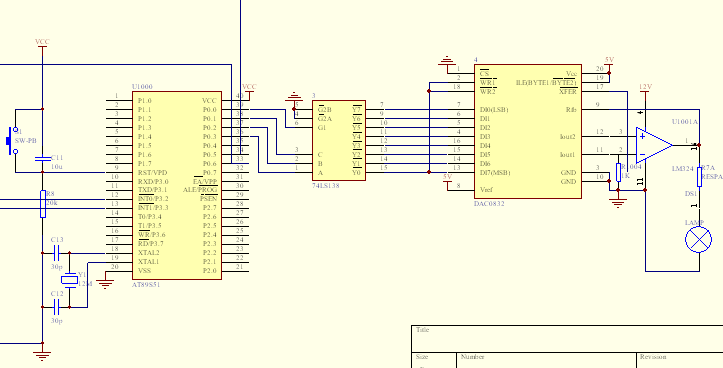The height and width of the screenshot is (368, 723).
Task: Select ground symbol below VSS pin
Action: click(106, 282)
